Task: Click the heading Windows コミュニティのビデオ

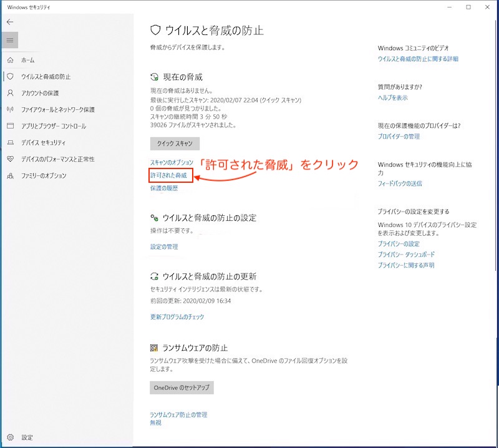Action: tap(414, 48)
